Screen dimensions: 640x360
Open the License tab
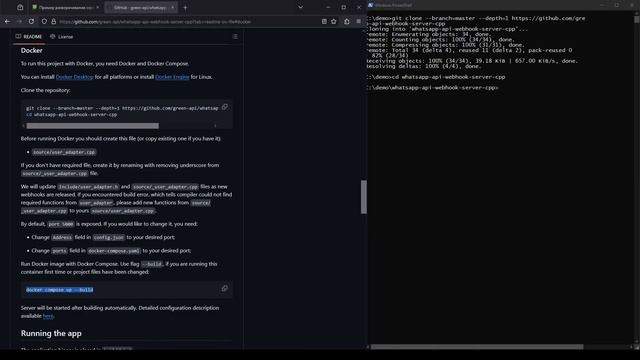click(62, 36)
